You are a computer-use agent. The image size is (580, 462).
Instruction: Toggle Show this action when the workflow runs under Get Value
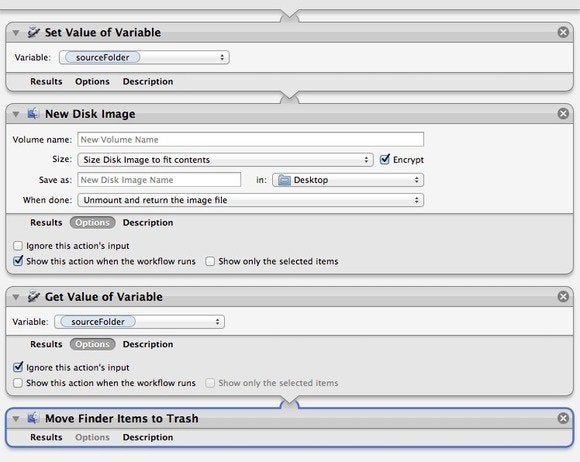pos(18,383)
